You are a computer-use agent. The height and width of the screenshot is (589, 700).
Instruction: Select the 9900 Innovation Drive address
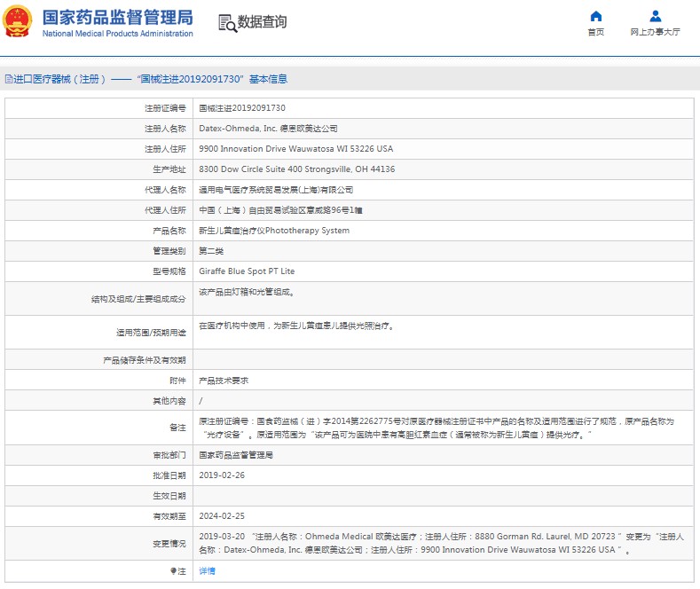[296, 149]
